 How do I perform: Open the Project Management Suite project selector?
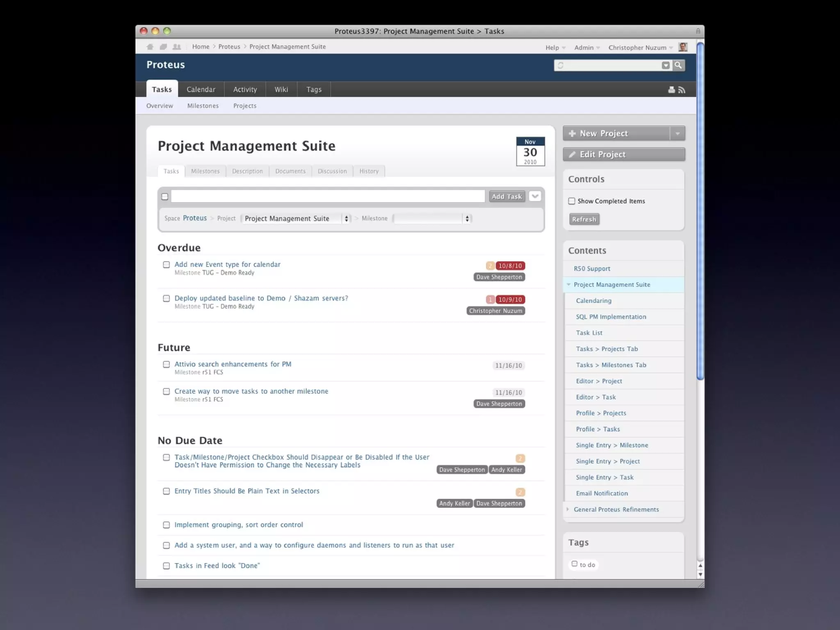(x=296, y=219)
